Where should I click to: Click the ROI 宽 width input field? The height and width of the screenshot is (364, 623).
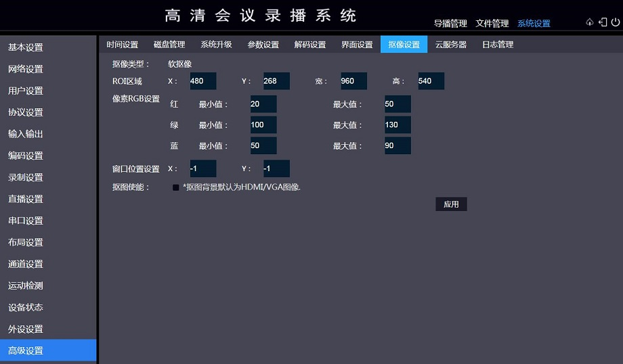(x=353, y=81)
